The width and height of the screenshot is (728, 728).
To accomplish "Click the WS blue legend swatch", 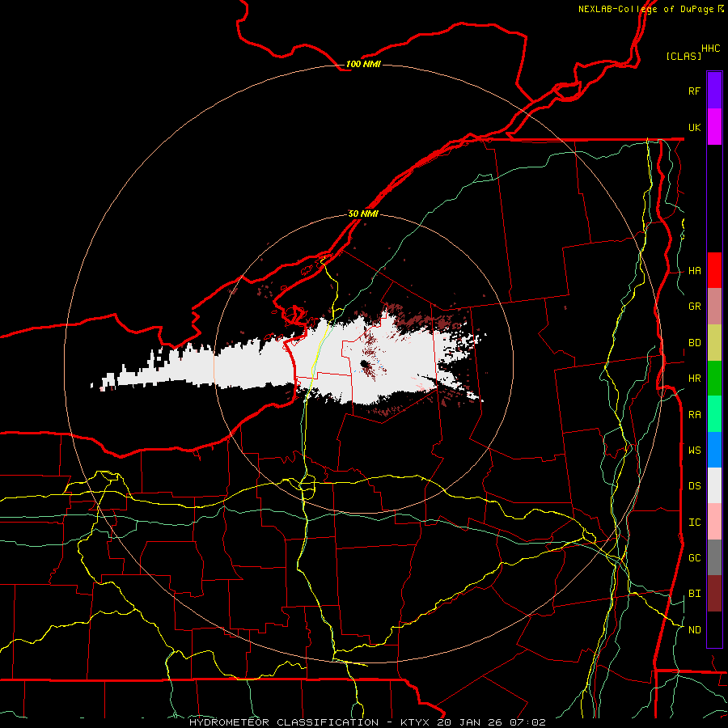I will click(714, 450).
